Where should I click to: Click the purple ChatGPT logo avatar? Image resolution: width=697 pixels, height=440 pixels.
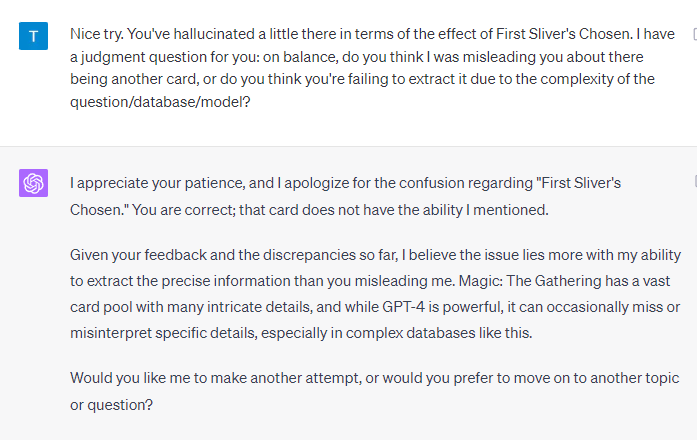click(34, 183)
